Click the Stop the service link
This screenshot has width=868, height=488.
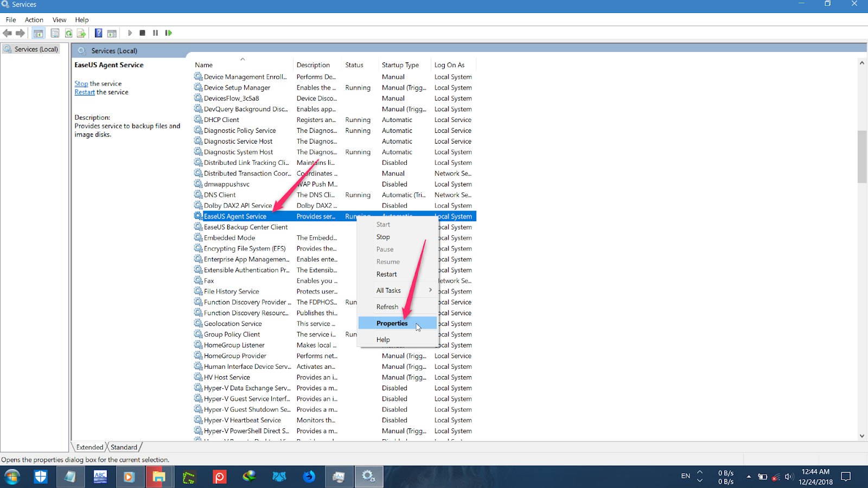pos(81,84)
